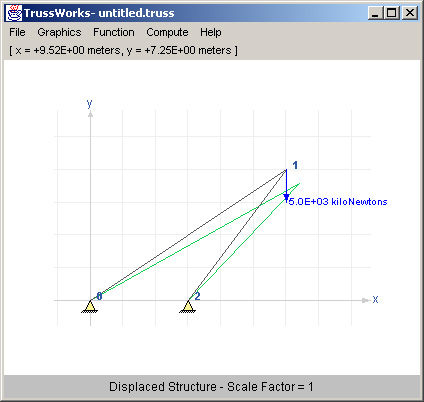Click the blue load arrow head at node 1
This screenshot has height=402, width=424.
286,197
